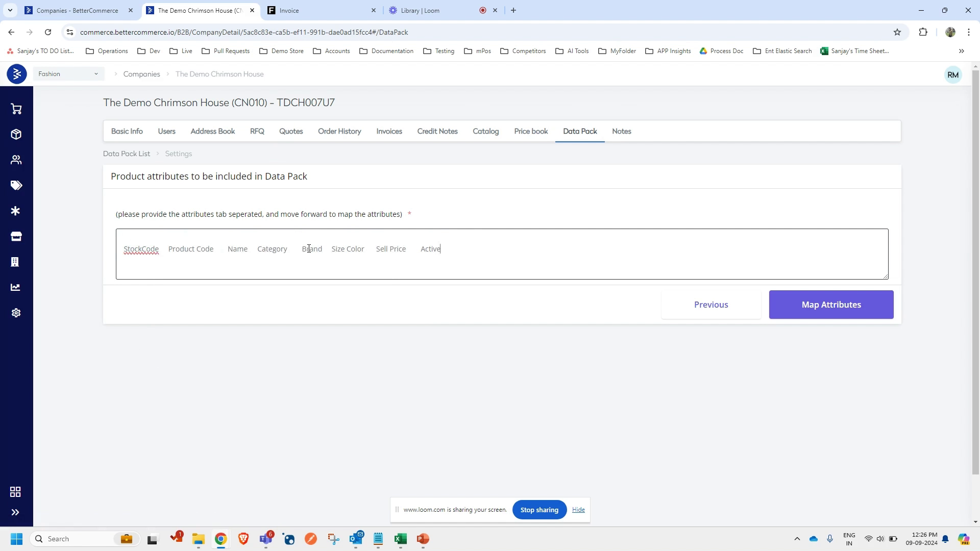Go to Data Pack List breadcrumb

(x=127, y=154)
